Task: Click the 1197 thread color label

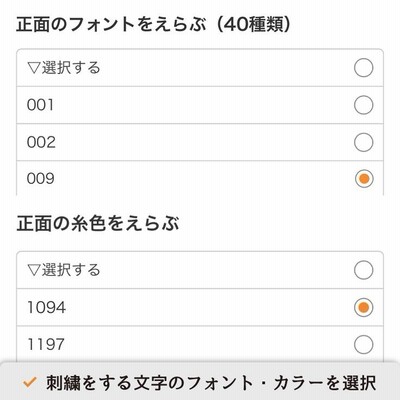Action: (x=46, y=345)
